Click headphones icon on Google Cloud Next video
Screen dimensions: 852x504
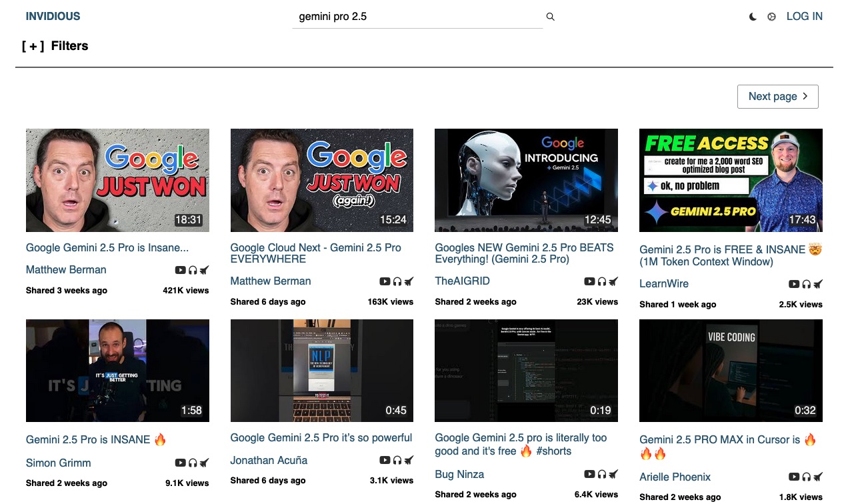tap(397, 282)
